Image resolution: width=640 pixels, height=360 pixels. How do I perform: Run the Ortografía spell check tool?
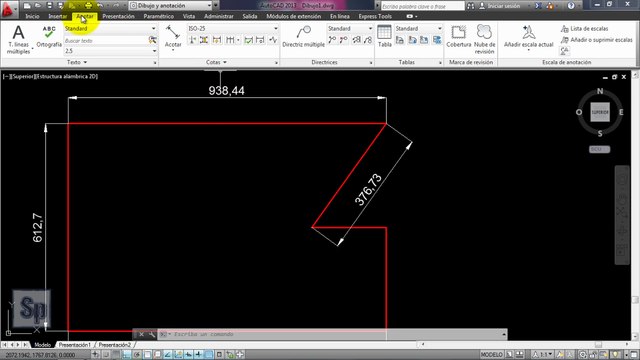tap(49, 37)
